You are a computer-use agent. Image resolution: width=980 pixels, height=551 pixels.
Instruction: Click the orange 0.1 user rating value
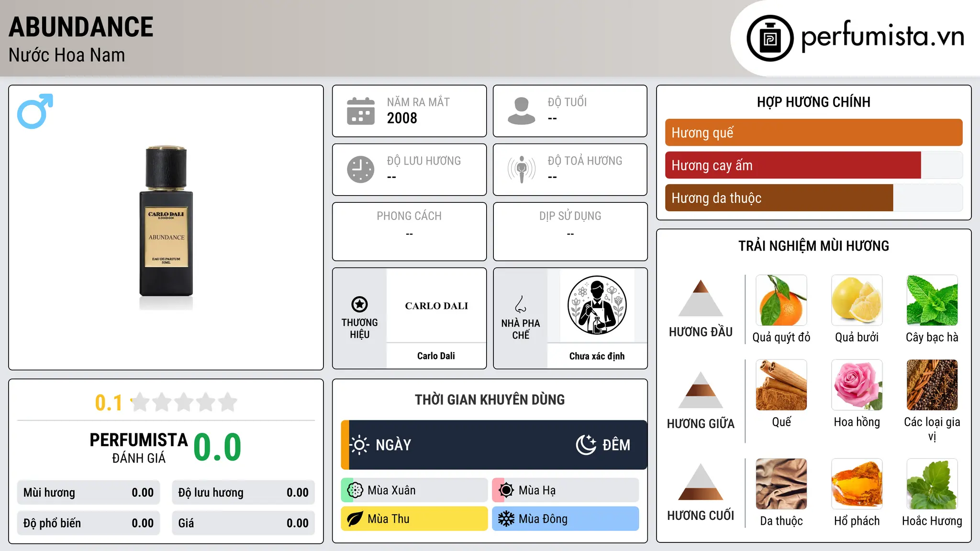pos(109,403)
